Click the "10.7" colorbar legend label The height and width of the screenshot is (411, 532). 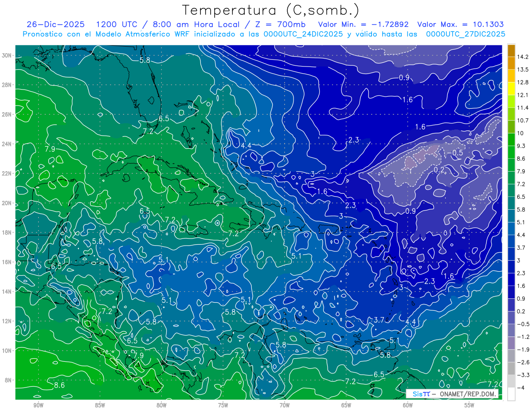click(524, 121)
